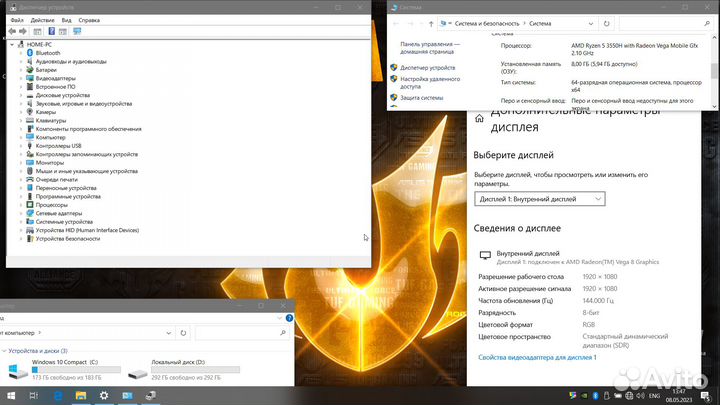Open address history dropdown in System window
The height and width of the screenshot is (405, 720).
coord(591,23)
